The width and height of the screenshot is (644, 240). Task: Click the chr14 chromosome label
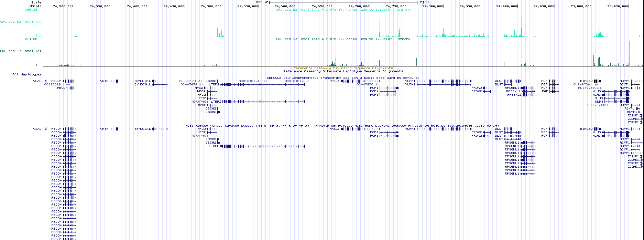35,6
